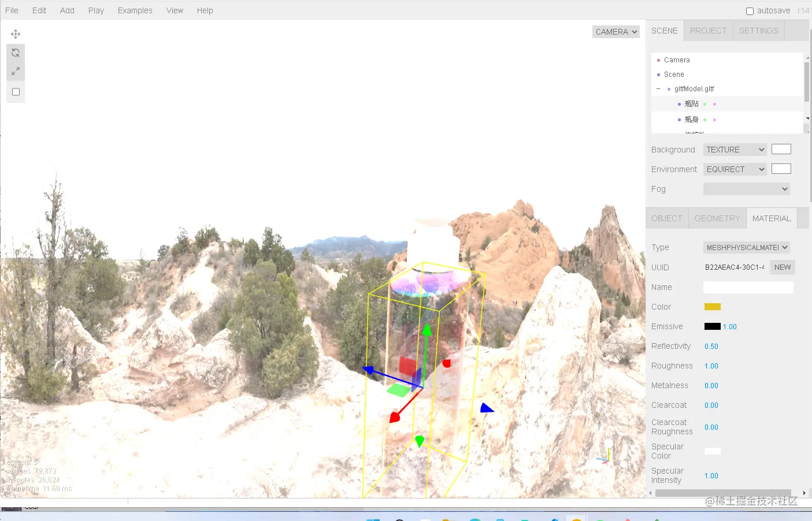Open the Play menu
812x521 pixels.
pos(96,10)
